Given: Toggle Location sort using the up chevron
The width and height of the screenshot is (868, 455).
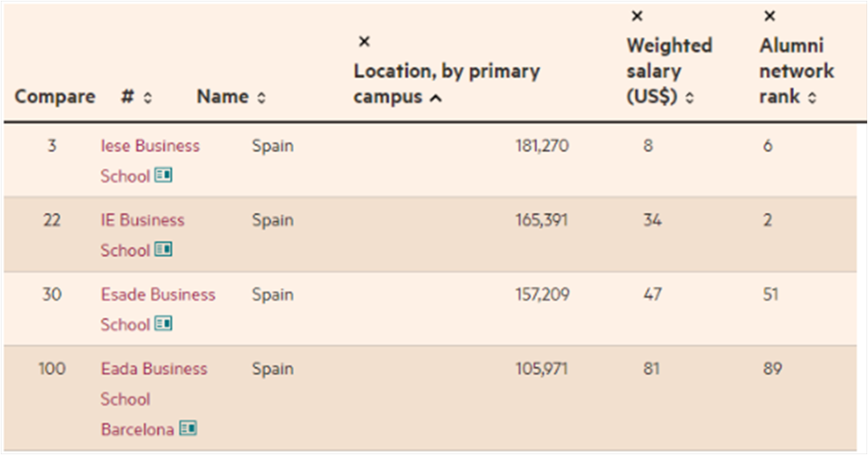Looking at the screenshot, I should click(436, 99).
